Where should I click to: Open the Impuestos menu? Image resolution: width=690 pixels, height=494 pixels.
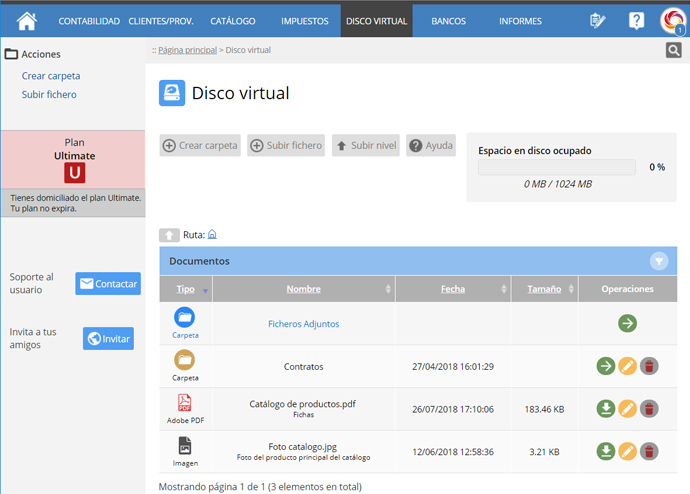[304, 21]
